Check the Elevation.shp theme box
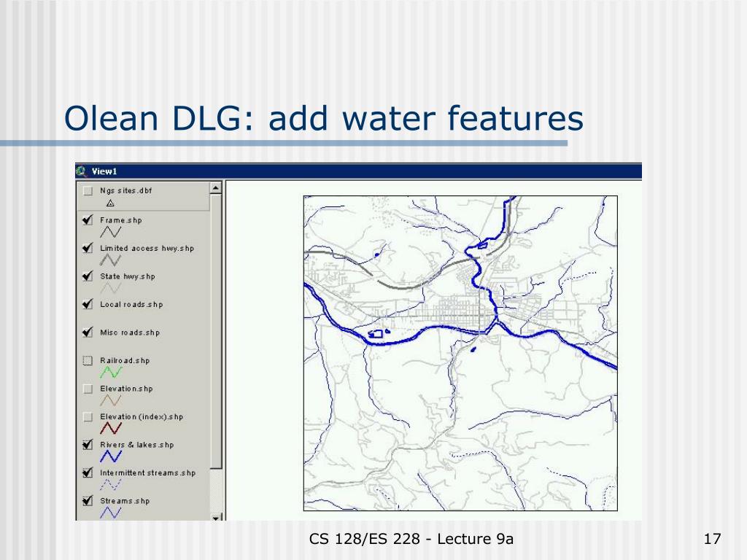The image size is (747, 560). [x=88, y=389]
